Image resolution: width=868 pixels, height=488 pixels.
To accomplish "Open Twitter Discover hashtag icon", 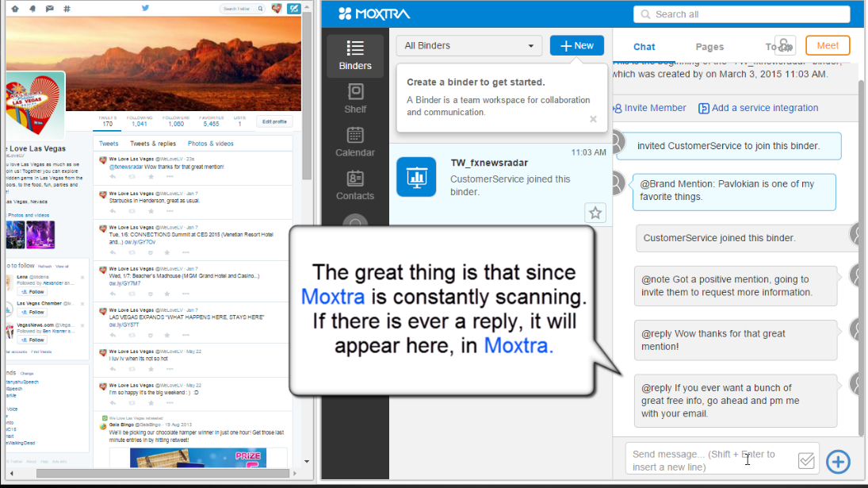I will click(67, 9).
